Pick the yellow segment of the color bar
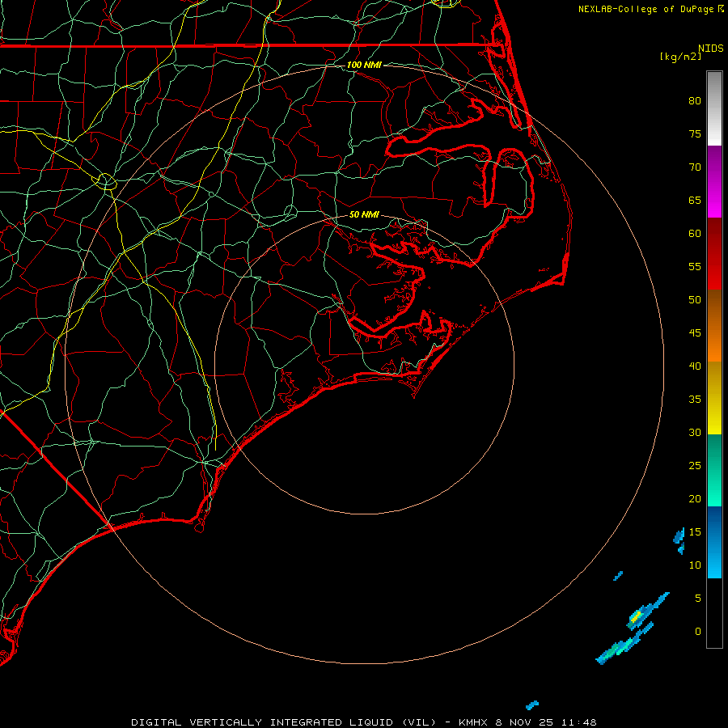Viewport: 728px width, 728px height. [x=714, y=398]
